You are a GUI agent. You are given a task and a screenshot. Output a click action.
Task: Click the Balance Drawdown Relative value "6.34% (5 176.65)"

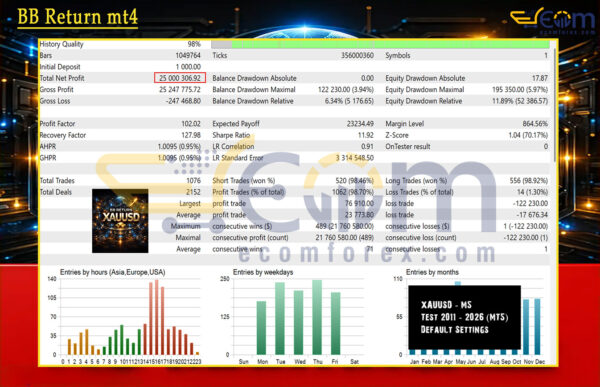(349, 101)
